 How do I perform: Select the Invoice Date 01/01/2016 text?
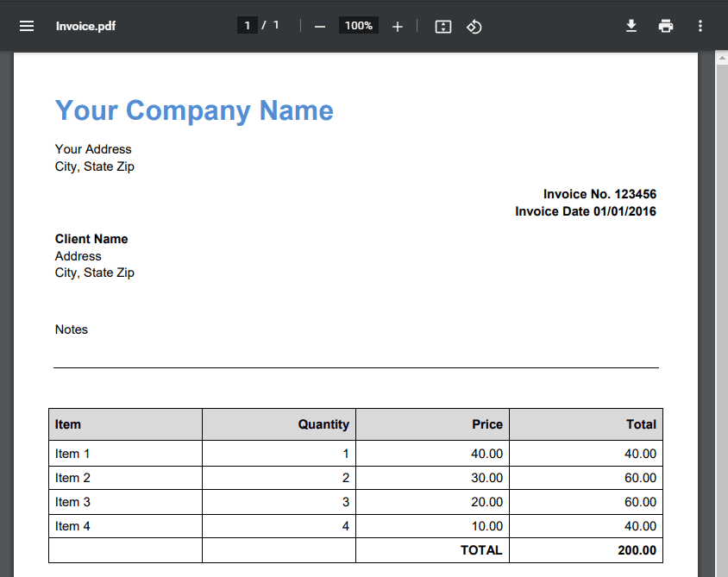pyautogui.click(x=585, y=211)
